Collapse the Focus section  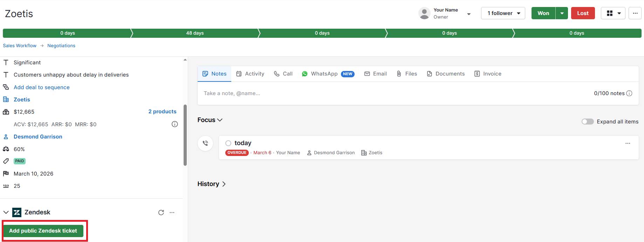coord(210,120)
